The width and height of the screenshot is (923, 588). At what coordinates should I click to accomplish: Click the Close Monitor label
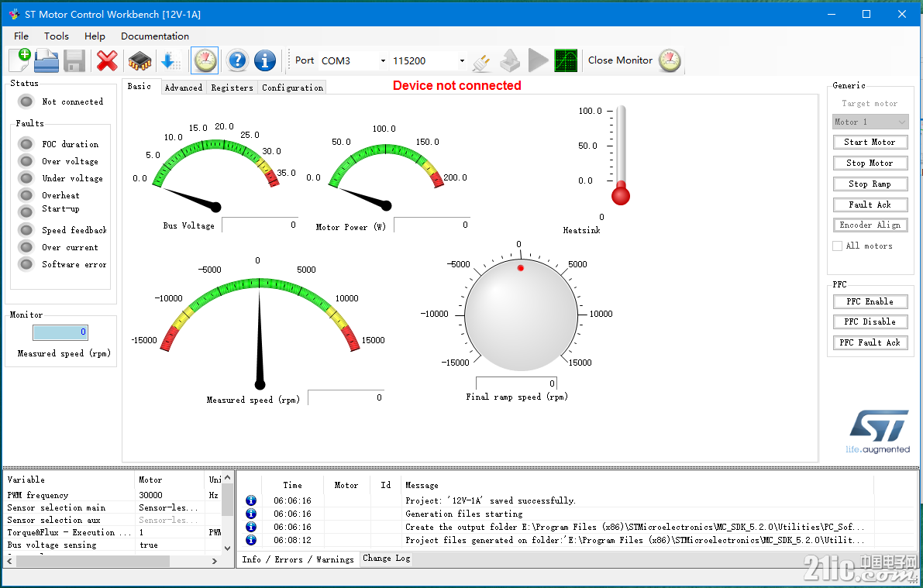point(620,60)
